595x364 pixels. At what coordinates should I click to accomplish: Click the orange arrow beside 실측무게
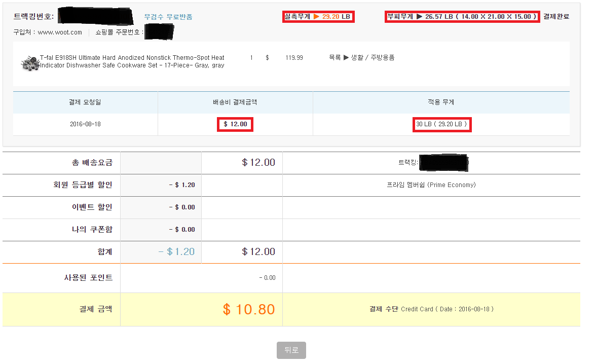[x=316, y=17]
